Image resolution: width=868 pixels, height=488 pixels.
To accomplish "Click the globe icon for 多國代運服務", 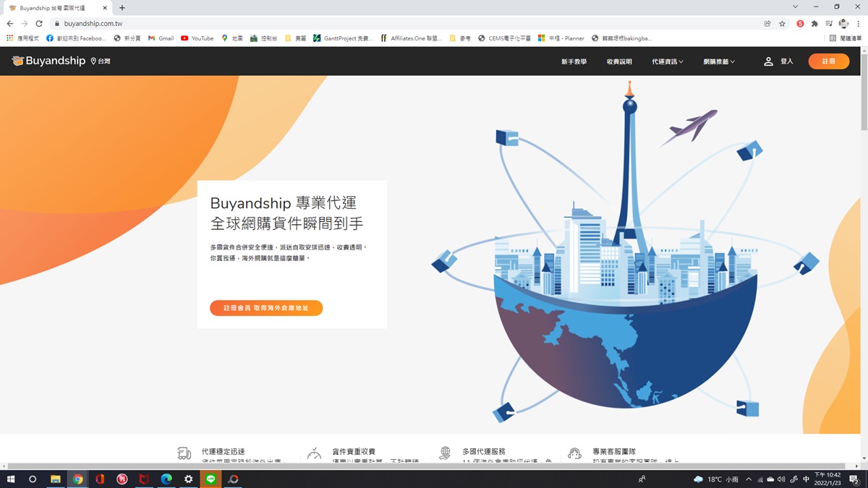I will [x=445, y=453].
